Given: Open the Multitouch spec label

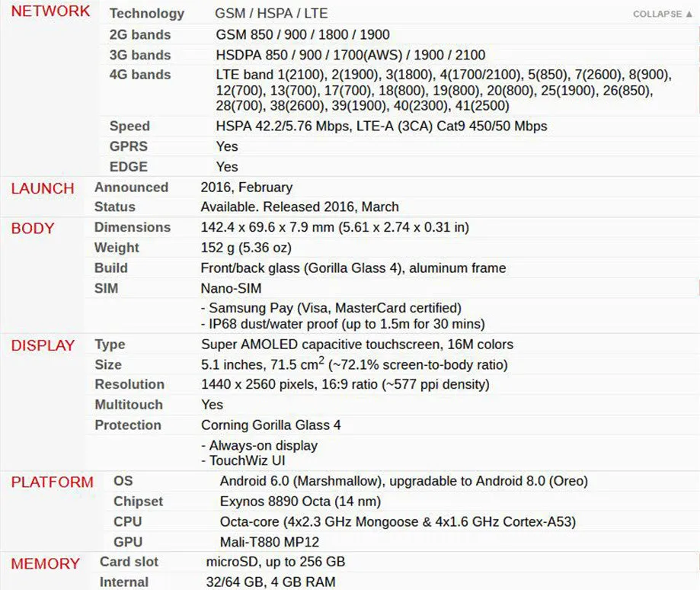Looking at the screenshot, I should tap(129, 404).
